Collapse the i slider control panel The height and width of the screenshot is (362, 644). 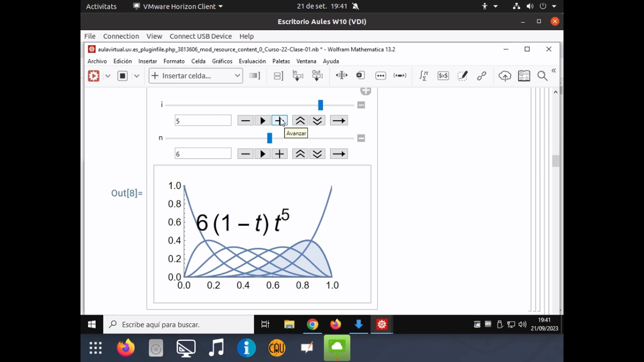(x=361, y=105)
